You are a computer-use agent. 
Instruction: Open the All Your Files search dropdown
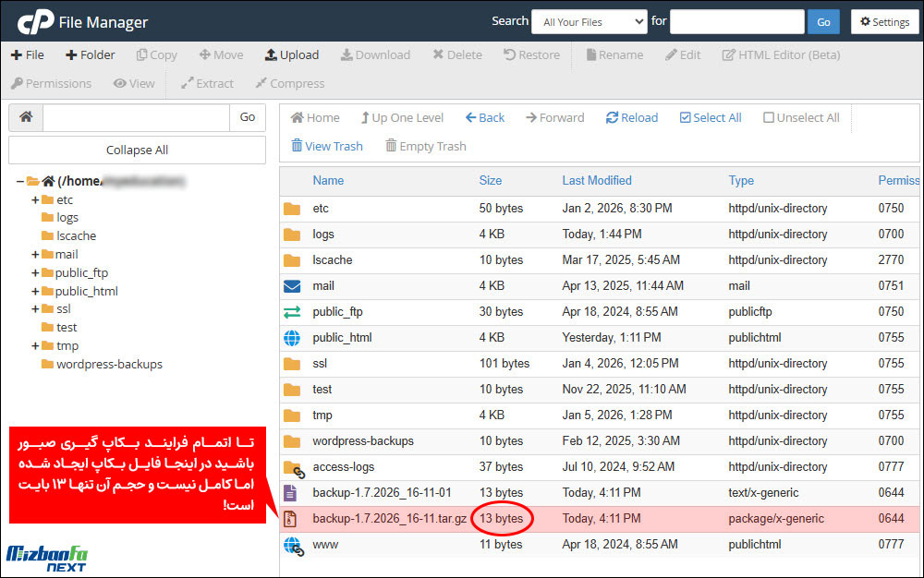[x=590, y=21]
